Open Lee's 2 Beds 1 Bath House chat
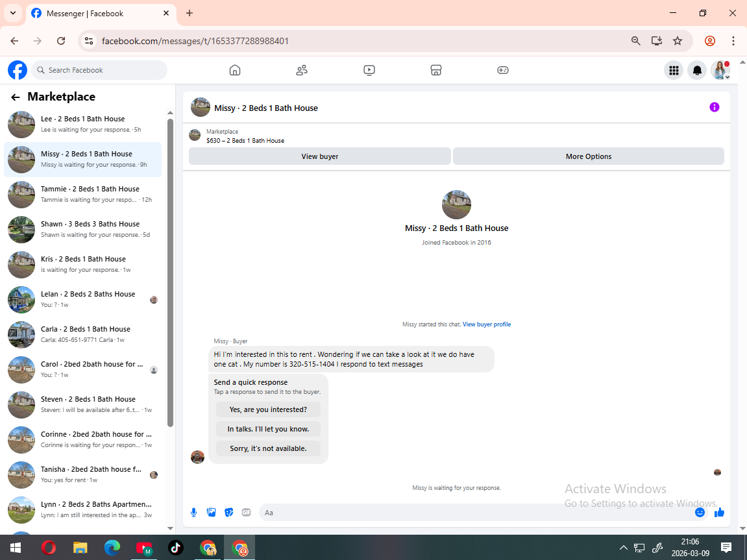747x560 pixels. (83, 125)
